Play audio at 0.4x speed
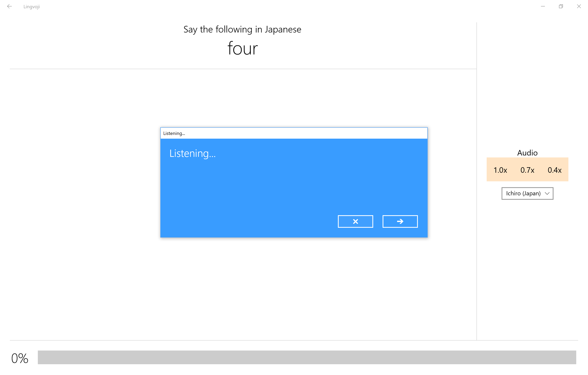Screen dimensions: 588x375 coord(554,170)
